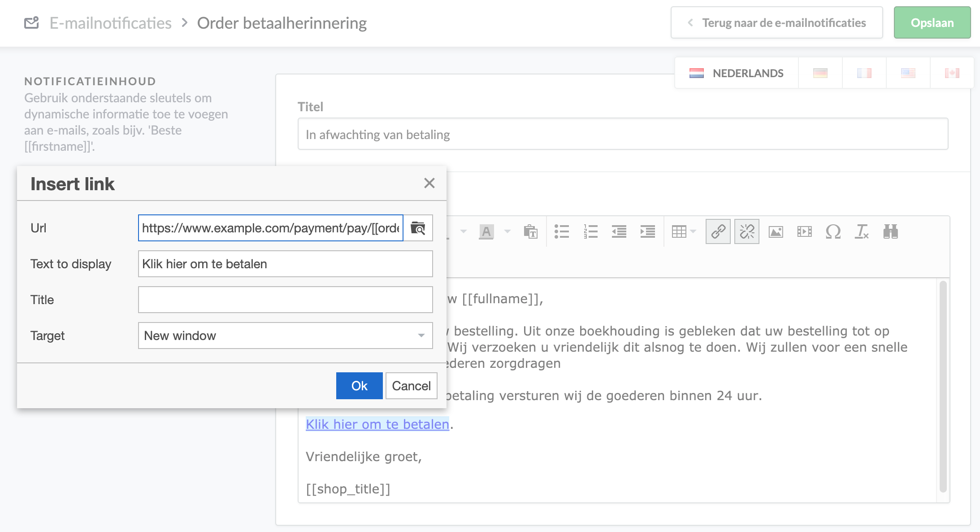Image resolution: width=980 pixels, height=532 pixels.
Task: Click the link Title input field
Action: point(286,300)
